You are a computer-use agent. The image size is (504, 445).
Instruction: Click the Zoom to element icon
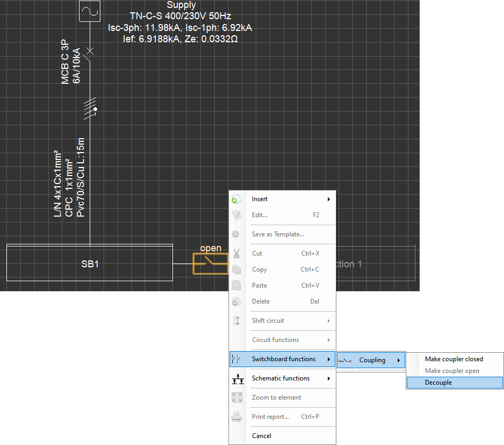[x=237, y=398]
